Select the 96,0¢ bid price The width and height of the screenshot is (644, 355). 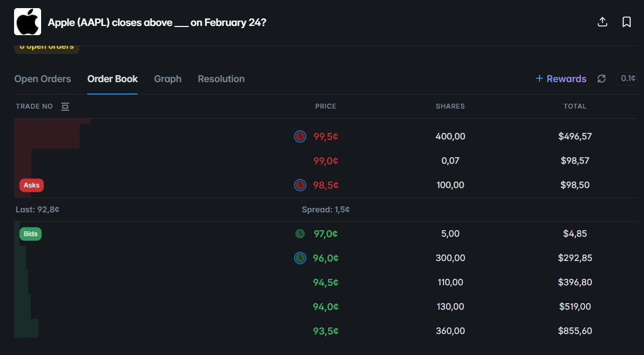(x=326, y=258)
